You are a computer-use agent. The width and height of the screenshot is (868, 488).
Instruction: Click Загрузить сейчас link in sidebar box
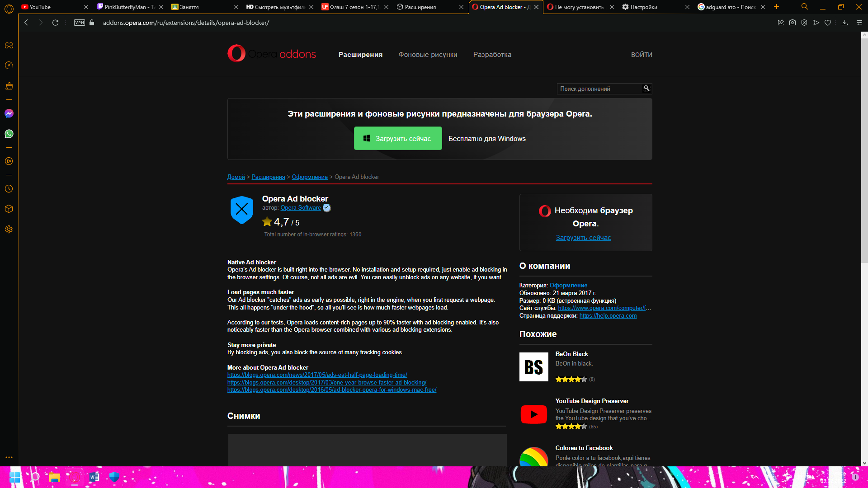[583, 238]
